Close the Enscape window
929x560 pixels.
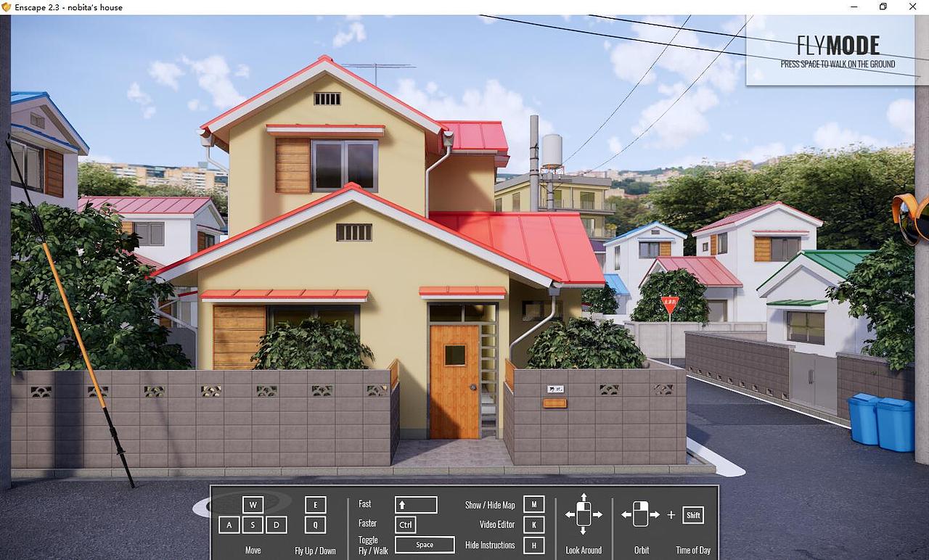[914, 7]
